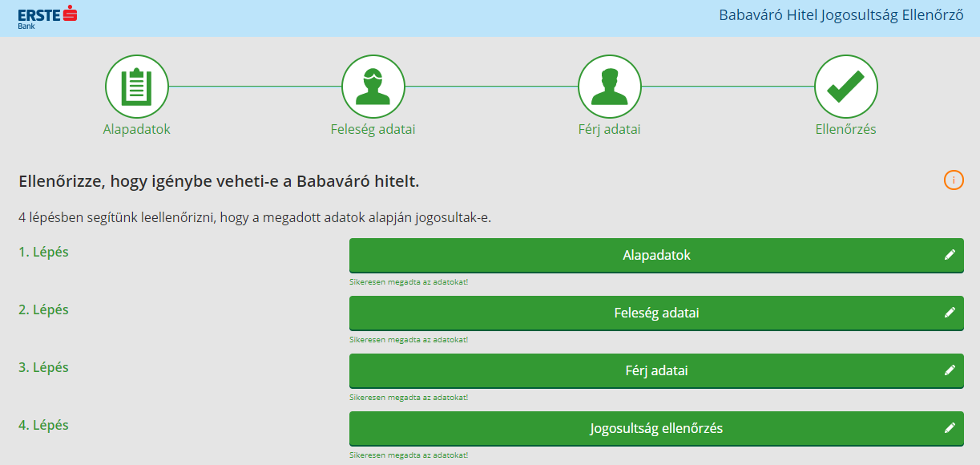Select the Feleség adatai woman icon
This screenshot has width=980, height=465.
pos(373,87)
